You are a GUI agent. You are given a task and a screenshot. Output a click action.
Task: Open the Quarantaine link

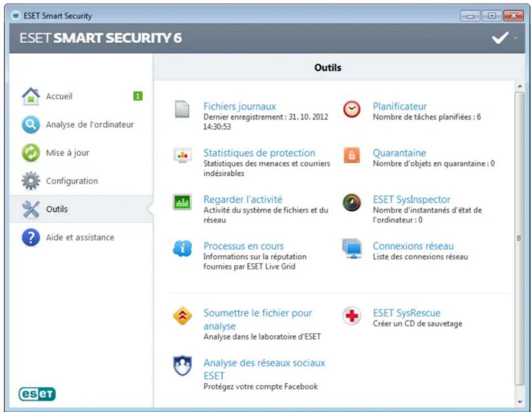pos(399,153)
